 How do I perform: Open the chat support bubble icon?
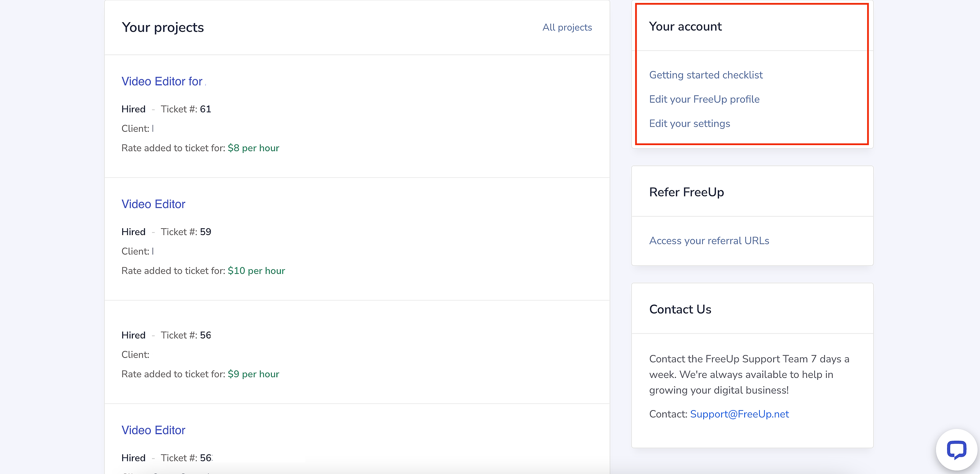click(x=956, y=449)
